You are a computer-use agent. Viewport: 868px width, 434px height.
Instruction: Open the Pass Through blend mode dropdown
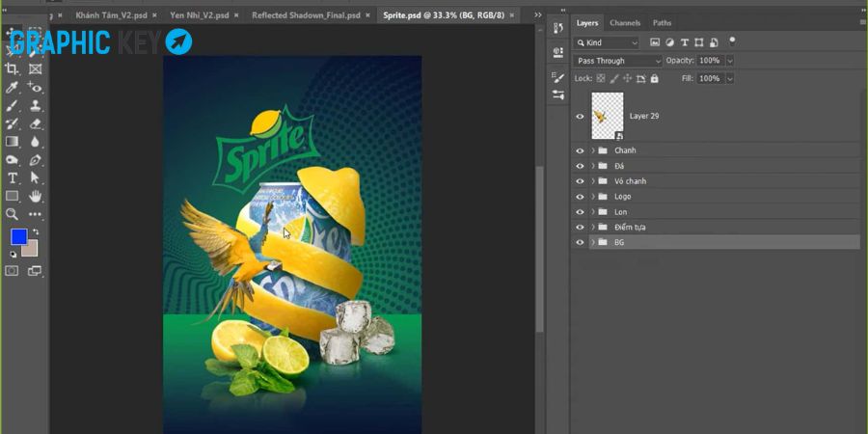pyautogui.click(x=618, y=61)
